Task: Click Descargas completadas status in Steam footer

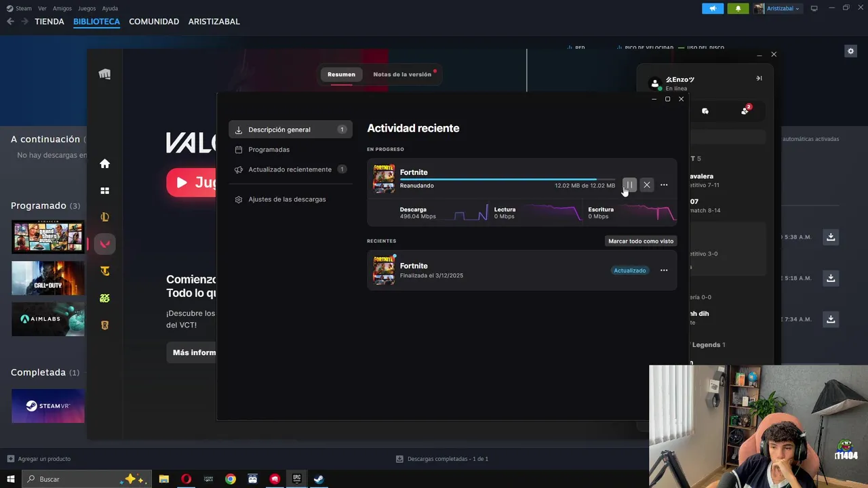Action: (x=441, y=459)
